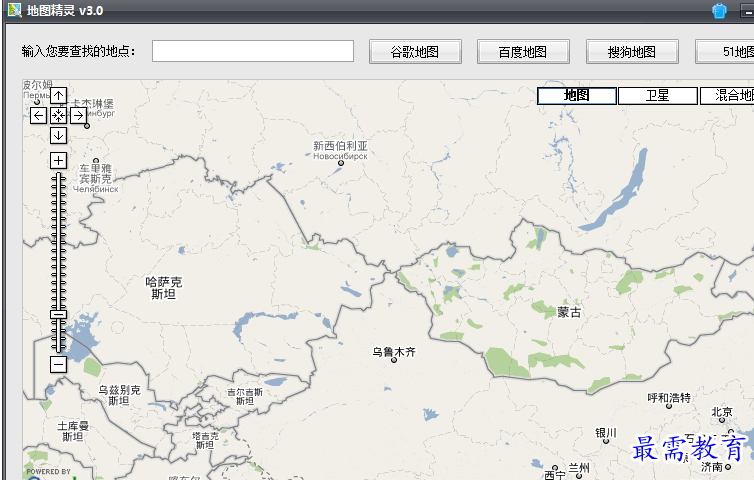Click the 北京 city label
Viewport: 754px width, 480px height.
[722, 412]
